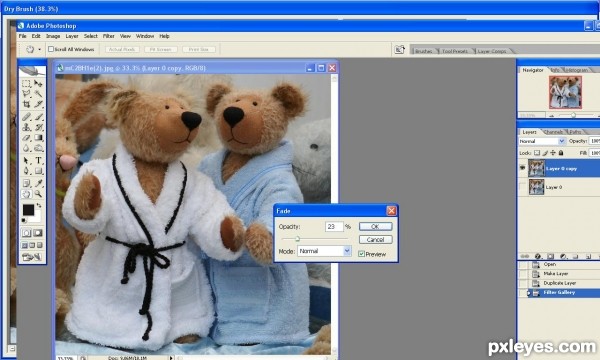Image resolution: width=600 pixels, height=360 pixels.
Task: Toggle lock all for layer
Action: 561,153
